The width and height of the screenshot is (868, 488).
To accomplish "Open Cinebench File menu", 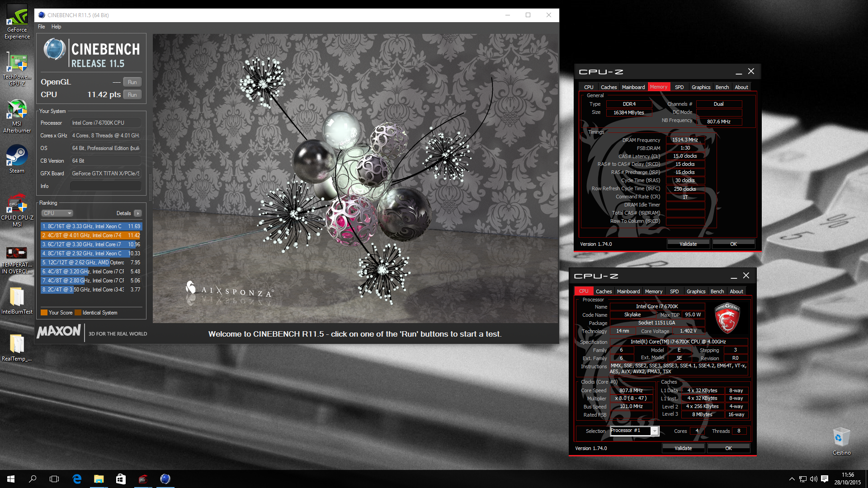I will pos(41,27).
